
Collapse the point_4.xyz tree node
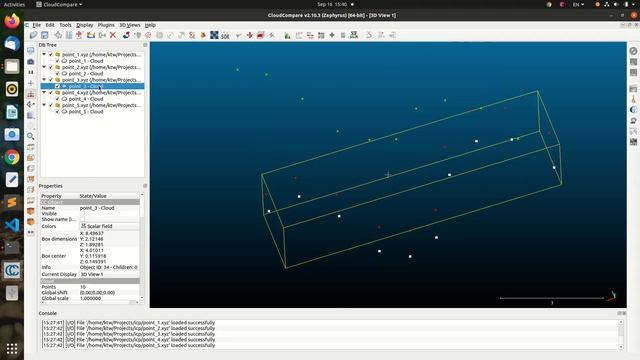coord(44,92)
